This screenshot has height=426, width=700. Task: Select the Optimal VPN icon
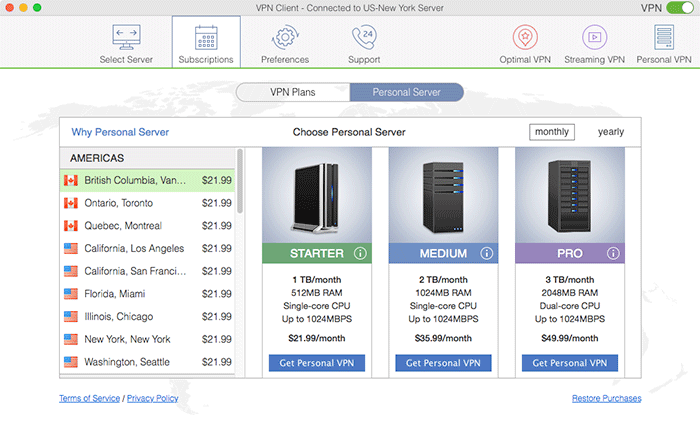[x=525, y=38]
